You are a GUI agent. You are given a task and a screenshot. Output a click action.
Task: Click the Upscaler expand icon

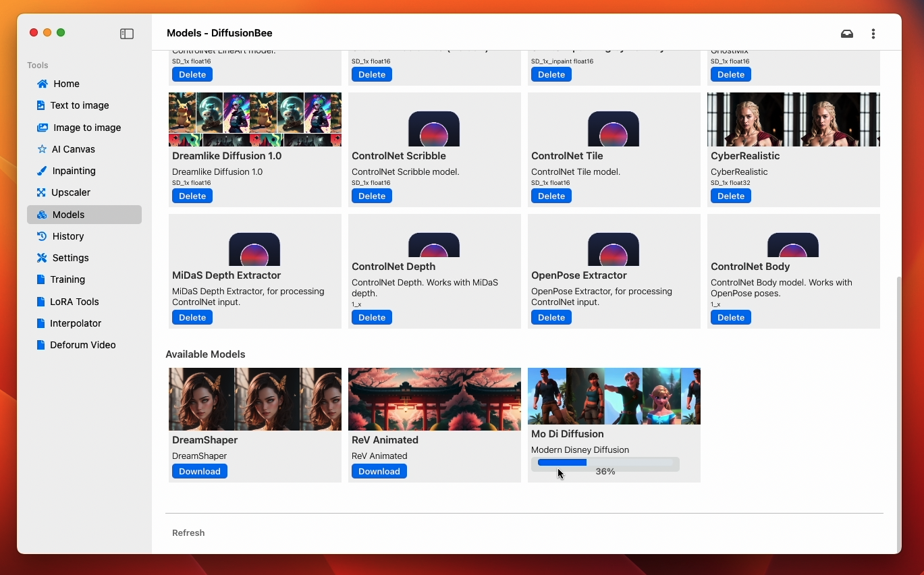(x=42, y=192)
